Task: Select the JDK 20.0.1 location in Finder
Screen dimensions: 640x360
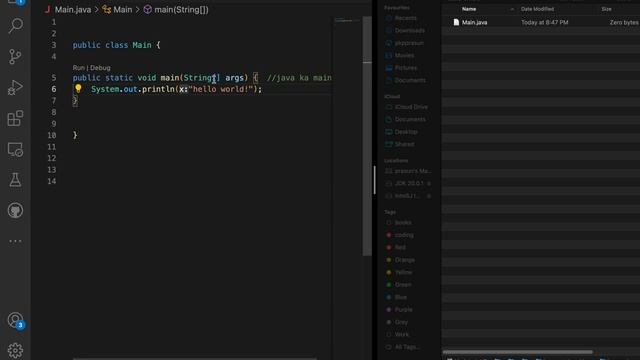Action: [x=409, y=184]
